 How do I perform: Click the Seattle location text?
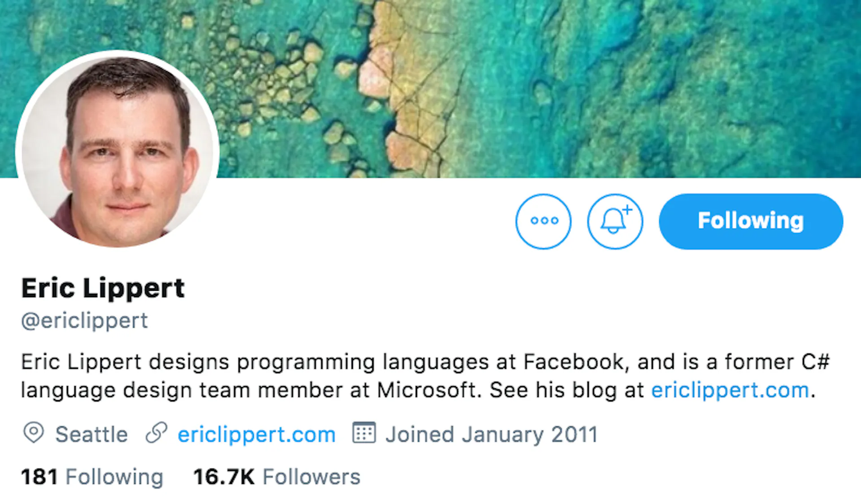point(91,435)
